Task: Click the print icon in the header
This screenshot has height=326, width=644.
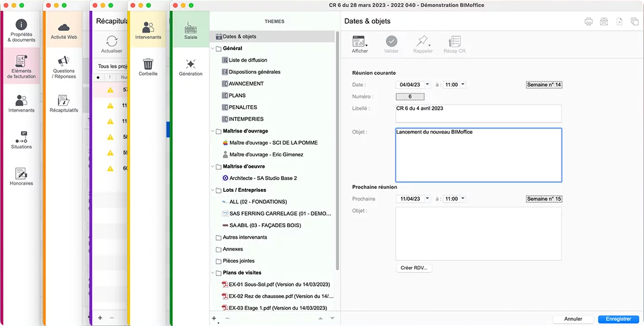Action: pyautogui.click(x=588, y=22)
